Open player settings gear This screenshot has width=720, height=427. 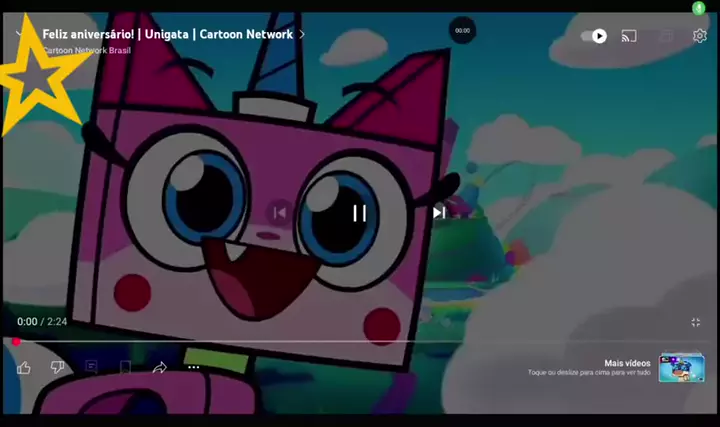pyautogui.click(x=700, y=36)
